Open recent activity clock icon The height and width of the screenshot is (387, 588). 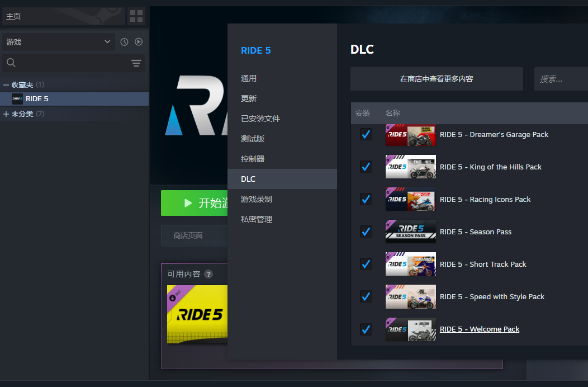pyautogui.click(x=124, y=42)
